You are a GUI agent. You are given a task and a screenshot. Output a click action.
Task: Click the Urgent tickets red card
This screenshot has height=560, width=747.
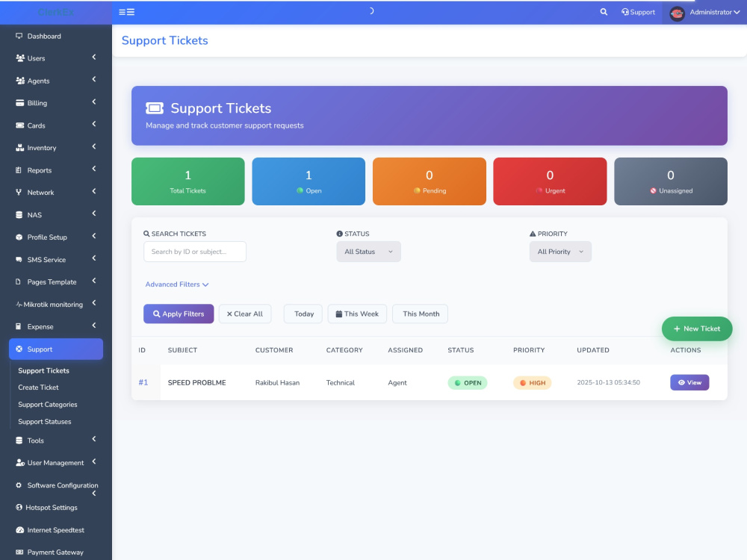click(550, 181)
